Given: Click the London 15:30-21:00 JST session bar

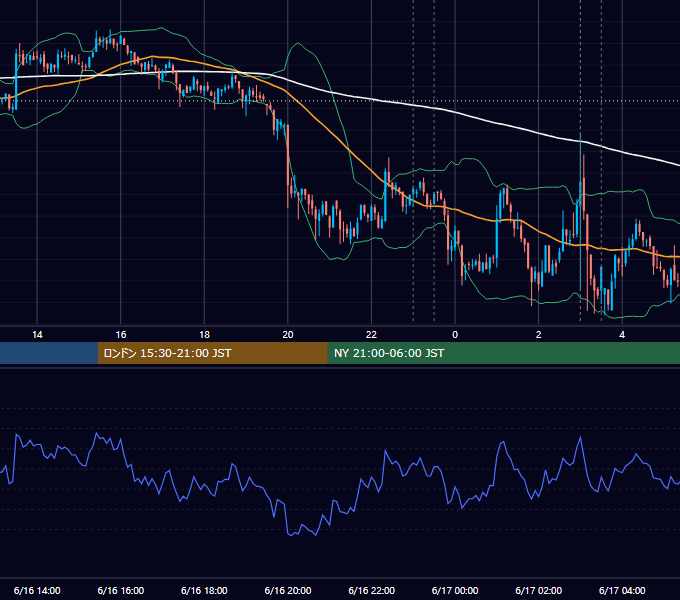Looking at the screenshot, I should (212, 353).
